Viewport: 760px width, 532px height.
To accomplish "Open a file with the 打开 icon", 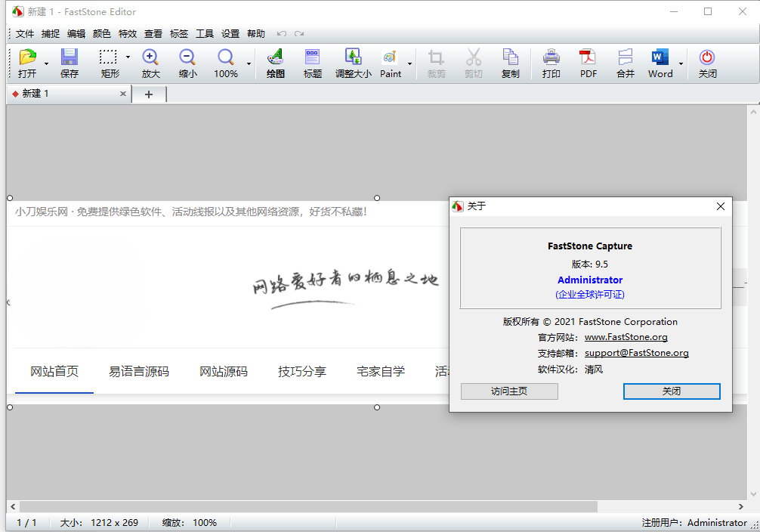I will 28,63.
